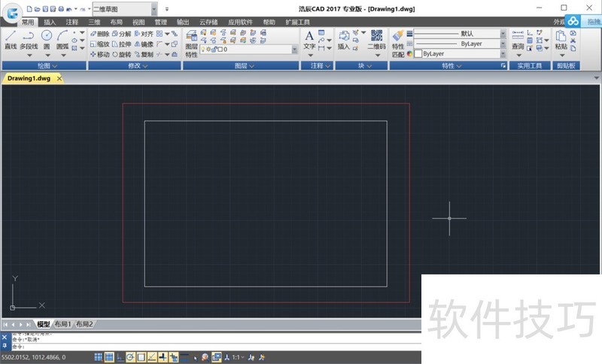
Task: Click the 文字 dropdown arrow below it
Action: (x=310, y=55)
